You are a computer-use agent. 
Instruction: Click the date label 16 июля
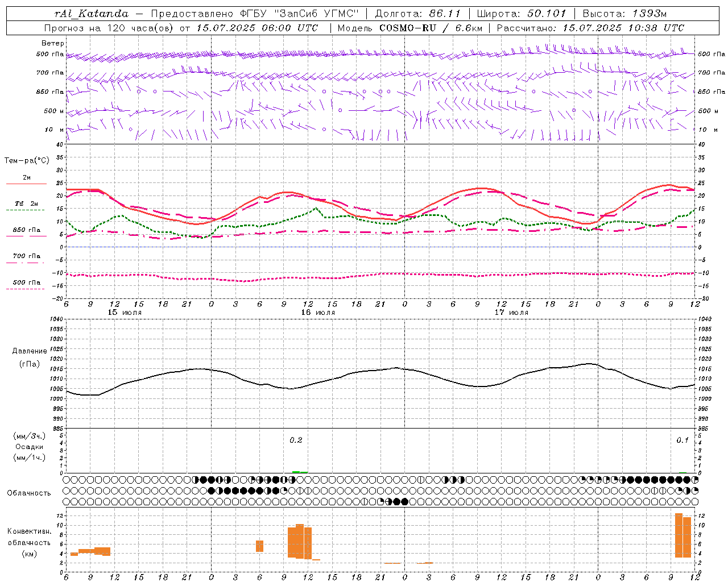[x=318, y=313]
